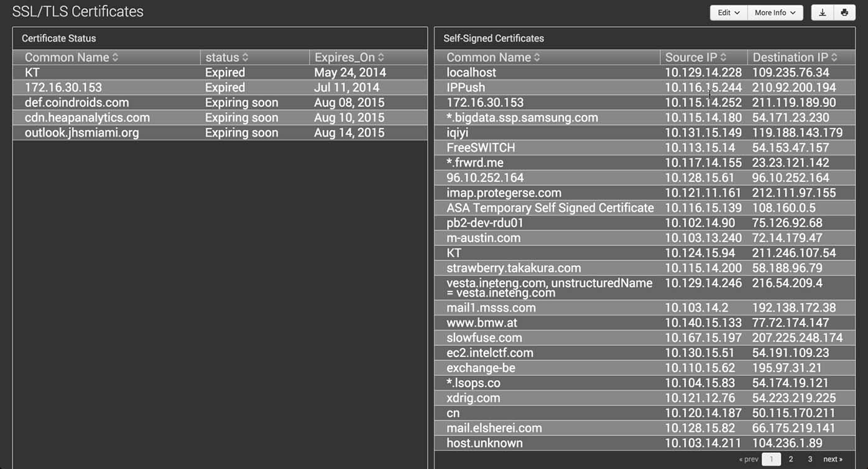Image resolution: width=868 pixels, height=469 pixels.
Task: Click ASA Temporary Self Signed Certificate
Action: pyautogui.click(x=550, y=207)
